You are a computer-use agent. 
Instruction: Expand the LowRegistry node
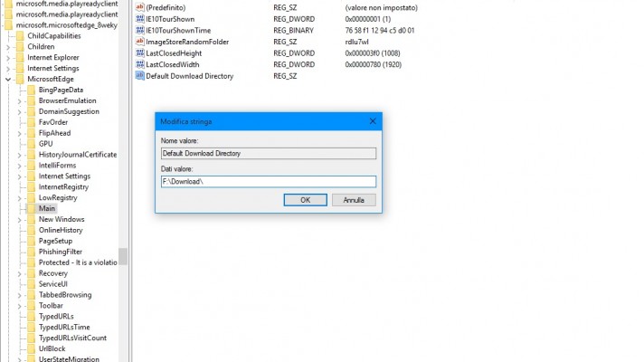(x=19, y=198)
